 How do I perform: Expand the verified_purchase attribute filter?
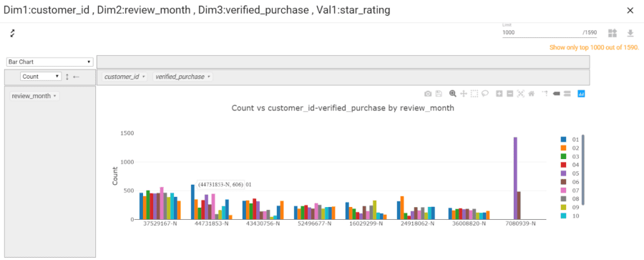pyautogui.click(x=182, y=77)
